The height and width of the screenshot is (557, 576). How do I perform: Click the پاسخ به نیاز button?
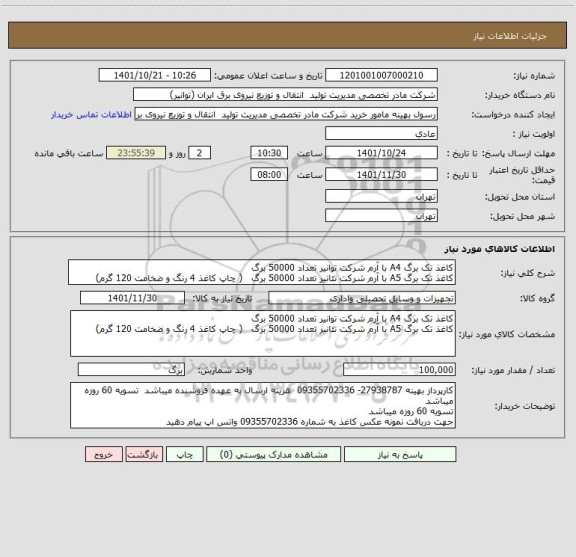click(x=400, y=454)
